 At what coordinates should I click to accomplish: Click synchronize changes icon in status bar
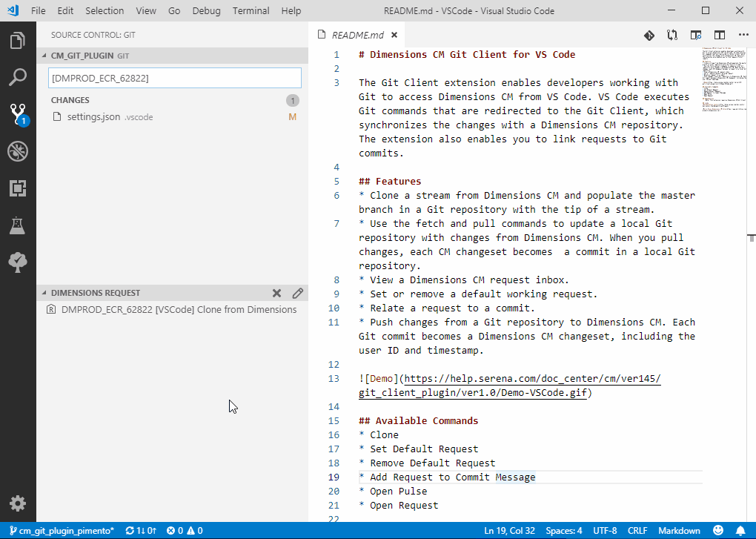click(x=140, y=531)
